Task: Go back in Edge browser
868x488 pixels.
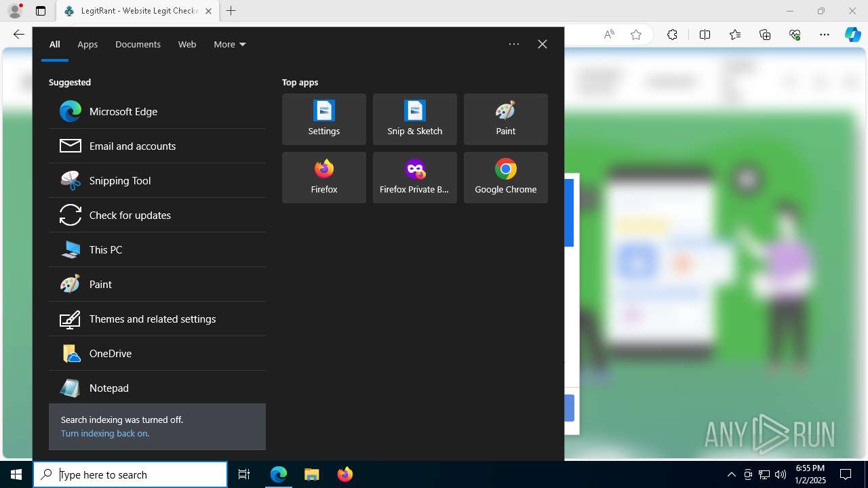Action: tap(18, 35)
